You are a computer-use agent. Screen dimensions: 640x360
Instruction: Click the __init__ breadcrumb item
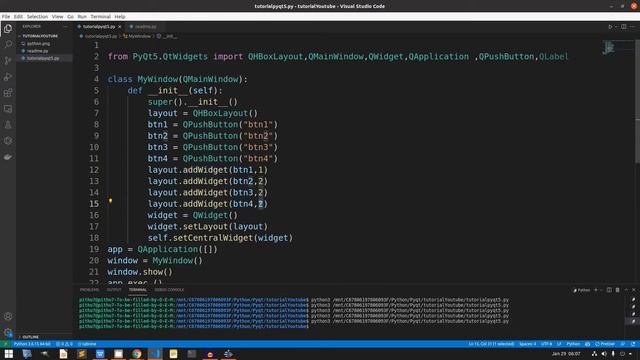coord(169,36)
